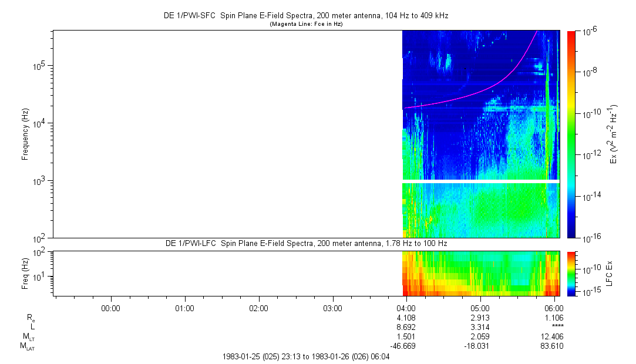Click the 02:00 time axis tick label
This screenshot has height=364, width=636.
258,308
